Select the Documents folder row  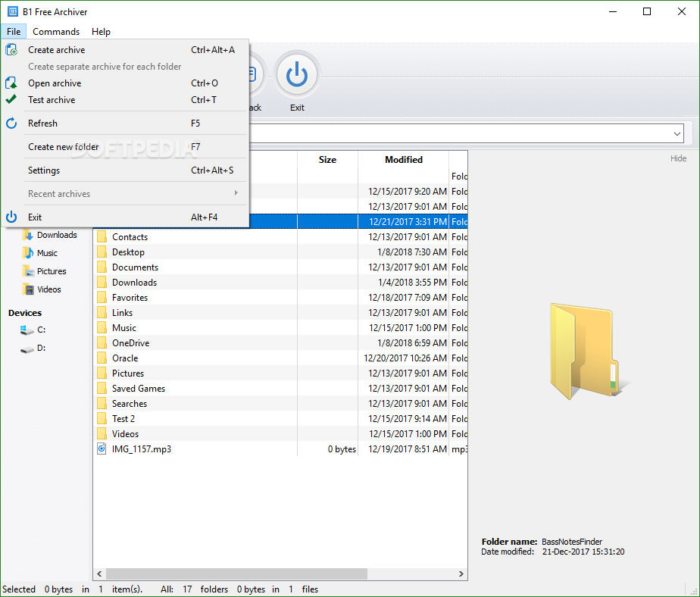280,267
